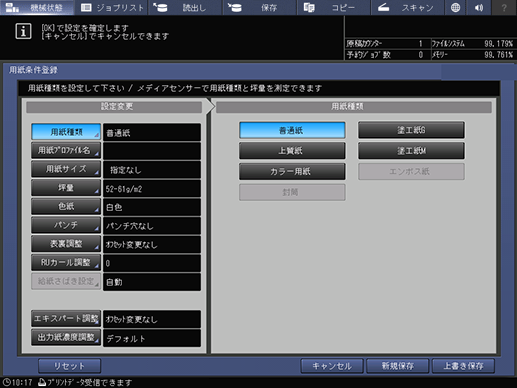
Task: Click the empty paper profile name field
Action: point(152,151)
